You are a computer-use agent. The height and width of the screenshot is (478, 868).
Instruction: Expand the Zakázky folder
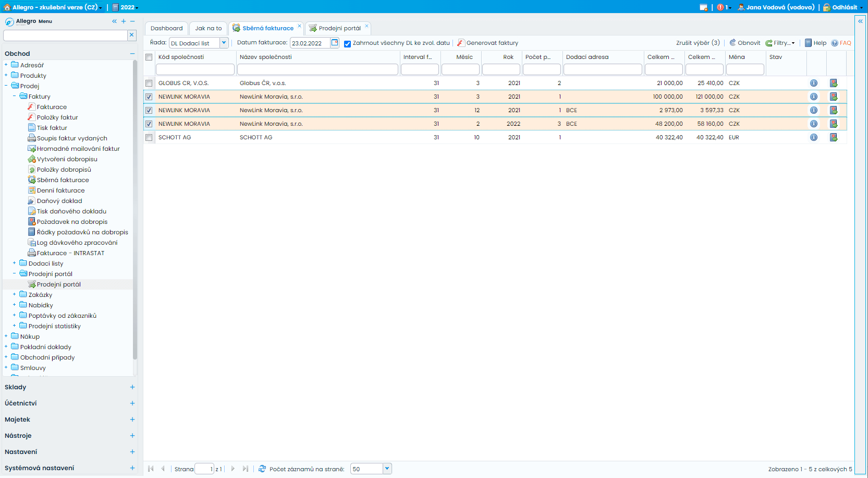click(x=15, y=295)
